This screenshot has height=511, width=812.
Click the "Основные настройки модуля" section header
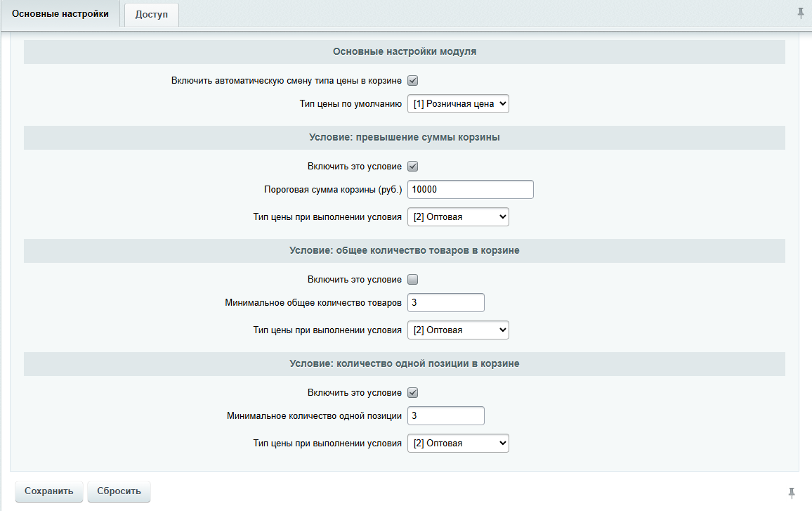pyautogui.click(x=405, y=51)
